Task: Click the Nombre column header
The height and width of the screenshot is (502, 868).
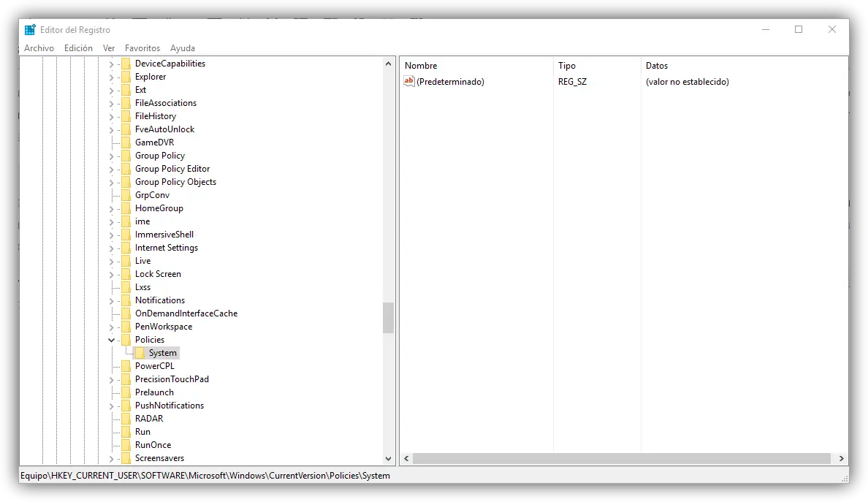Action: (x=421, y=65)
